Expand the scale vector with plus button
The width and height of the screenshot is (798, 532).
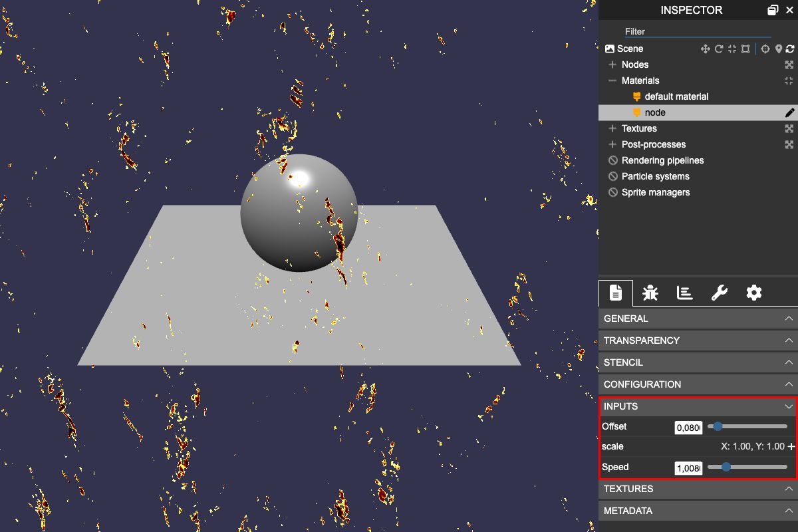[x=791, y=447]
